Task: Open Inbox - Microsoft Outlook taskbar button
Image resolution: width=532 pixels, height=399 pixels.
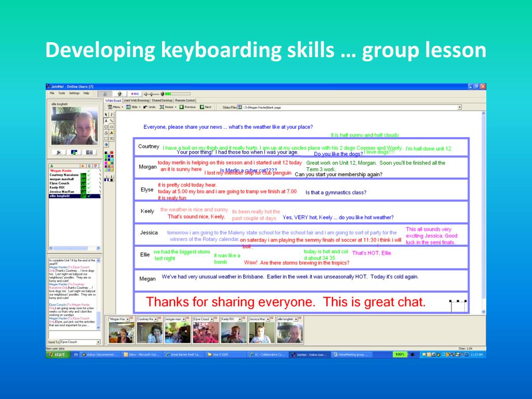Action: pyautogui.click(x=142, y=354)
